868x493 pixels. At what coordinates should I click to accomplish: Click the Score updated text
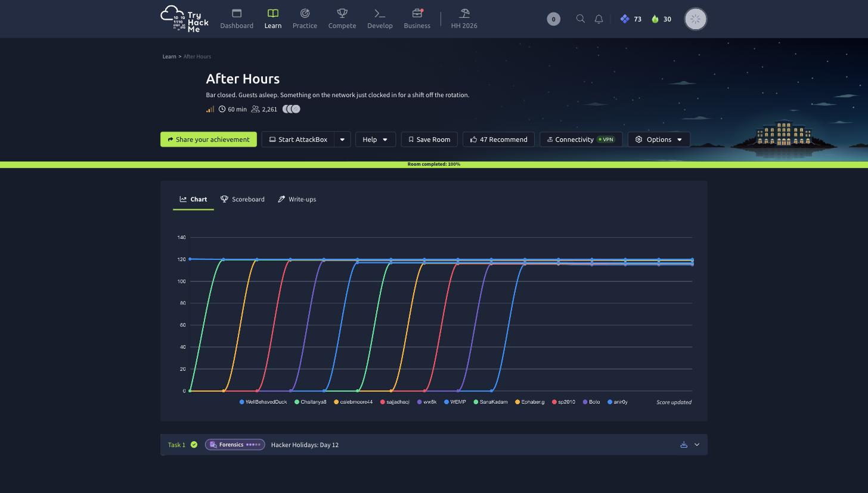674,402
